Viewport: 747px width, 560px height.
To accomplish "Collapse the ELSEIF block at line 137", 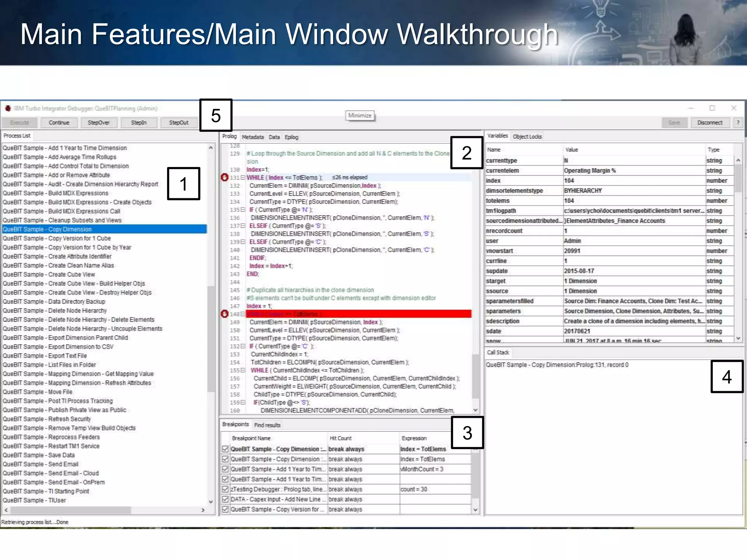I will click(x=243, y=226).
